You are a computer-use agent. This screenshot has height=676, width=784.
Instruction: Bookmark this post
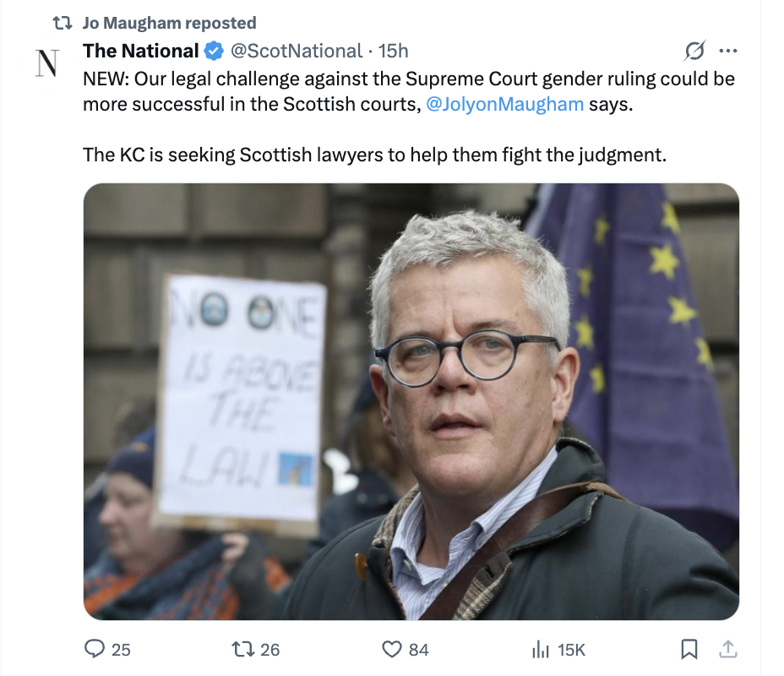click(689, 649)
